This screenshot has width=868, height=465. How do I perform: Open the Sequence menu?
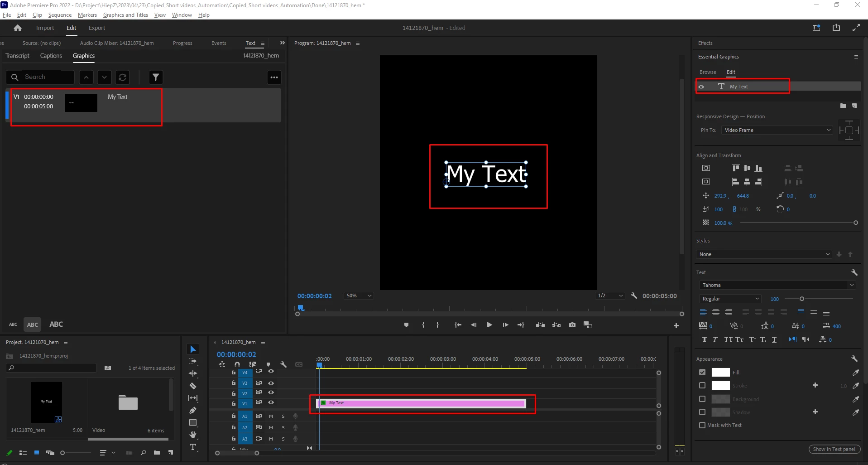click(60, 15)
